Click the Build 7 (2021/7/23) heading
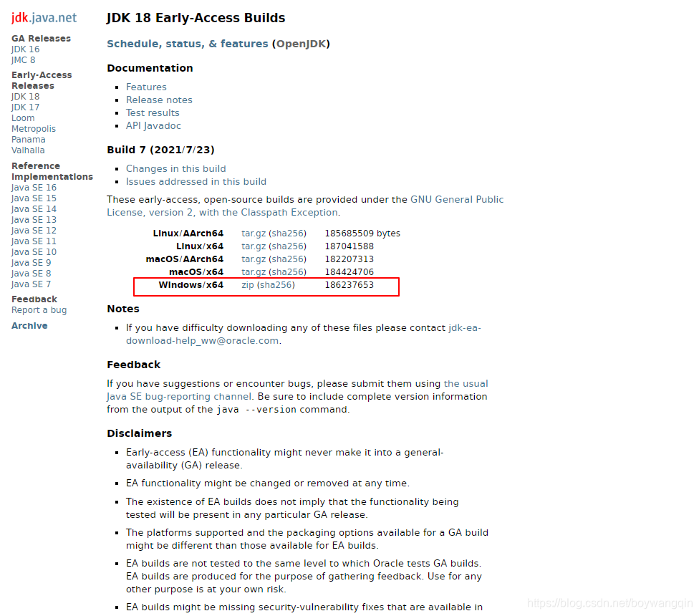699x616 pixels. click(160, 150)
